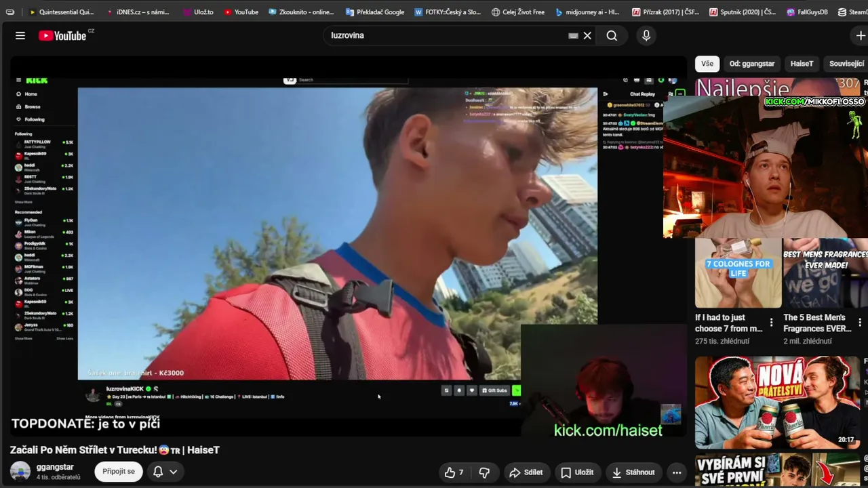Open the Nová přátelství video thumbnail
This screenshot has width=868, height=488.
[x=777, y=403]
